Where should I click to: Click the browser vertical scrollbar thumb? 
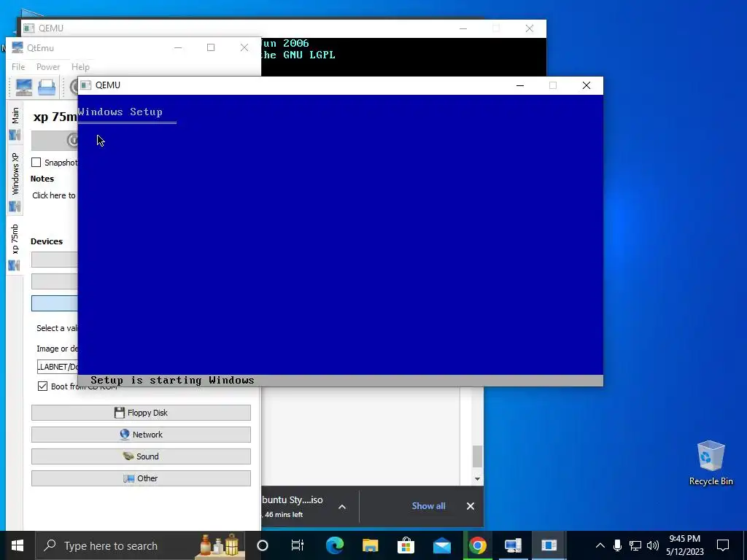pyautogui.click(x=477, y=456)
